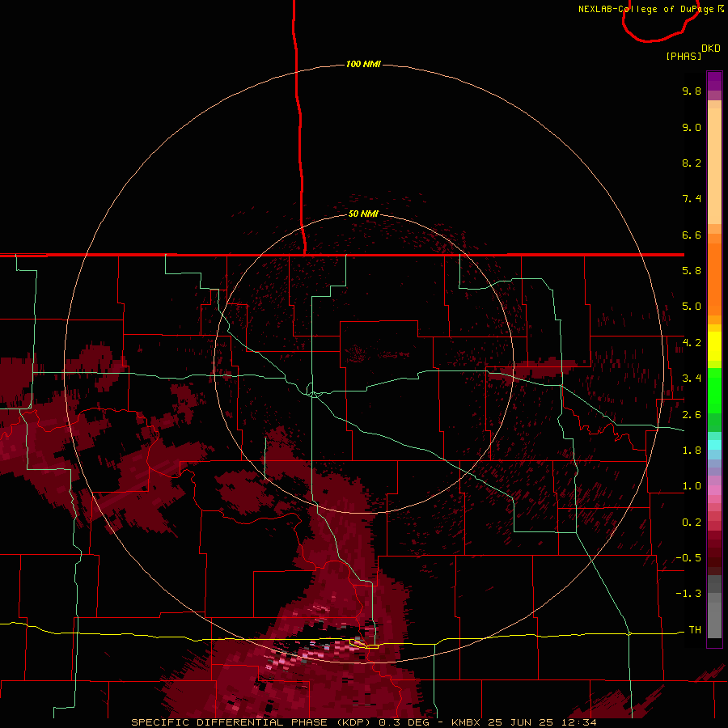Viewport: 728px width, 728px height.
Task: Click the 5.8 scale value label
Action: pyautogui.click(x=692, y=271)
